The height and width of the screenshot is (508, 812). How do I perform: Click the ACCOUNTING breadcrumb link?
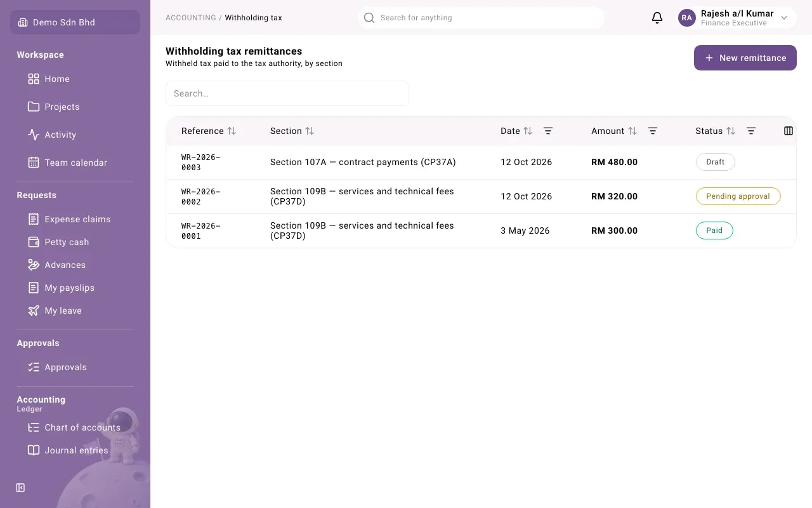point(190,18)
